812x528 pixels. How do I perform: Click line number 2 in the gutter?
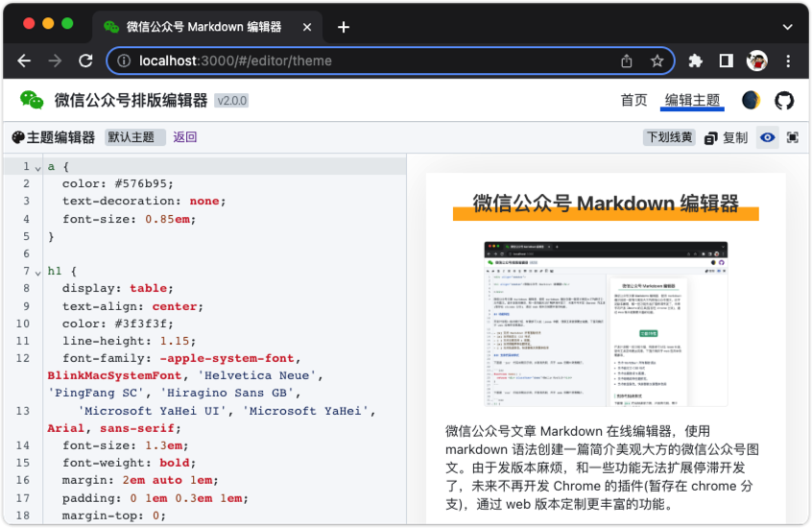click(26, 183)
